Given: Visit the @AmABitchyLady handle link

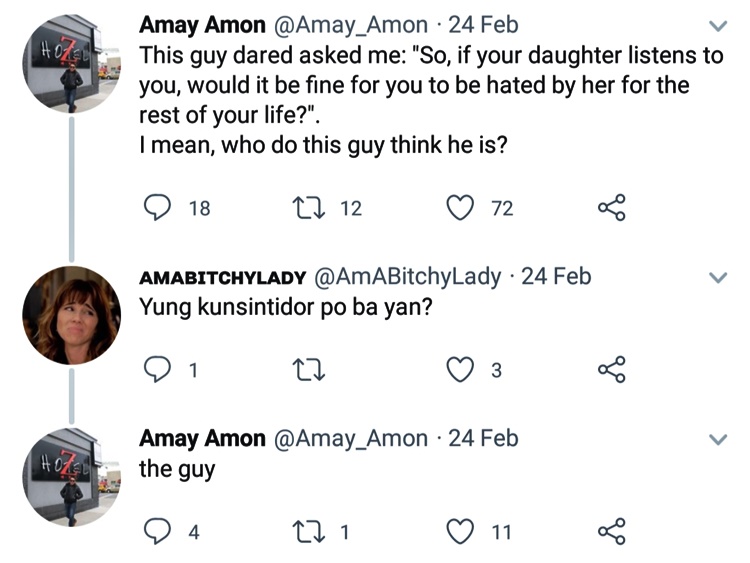Looking at the screenshot, I should [x=408, y=276].
